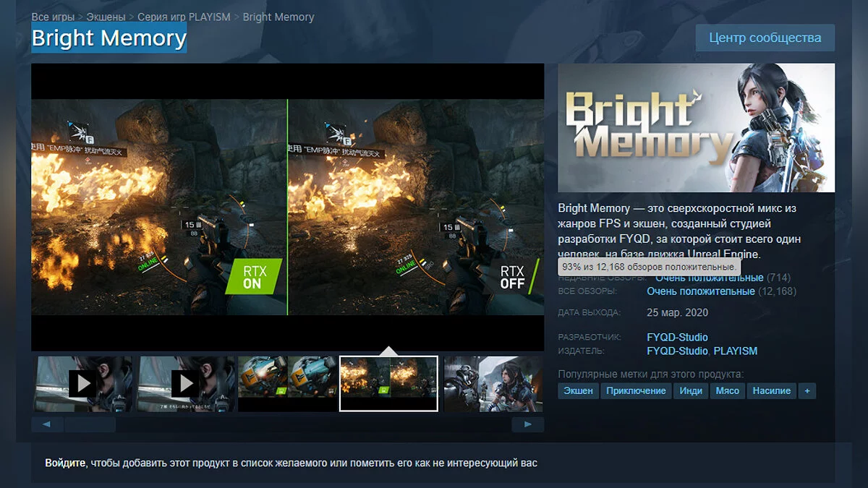Click the 93% из 12,168 обзоров tooltip
Image resolution: width=868 pixels, height=488 pixels.
coord(649,267)
